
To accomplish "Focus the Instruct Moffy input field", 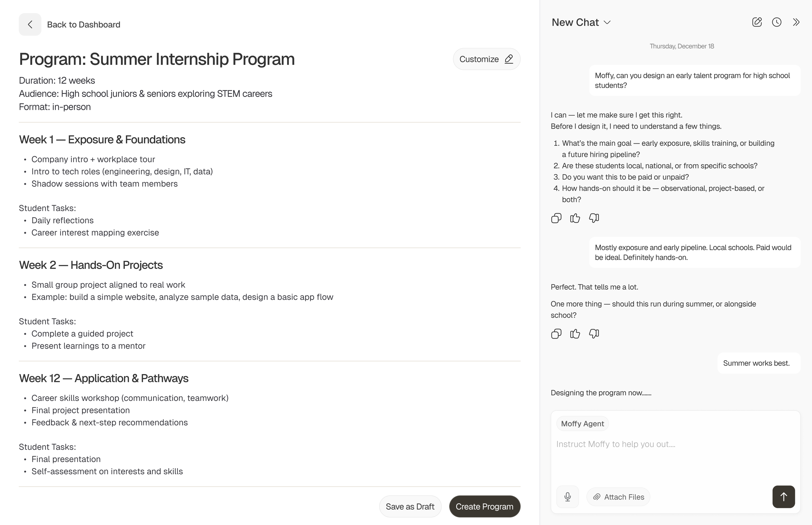I will 675,444.
